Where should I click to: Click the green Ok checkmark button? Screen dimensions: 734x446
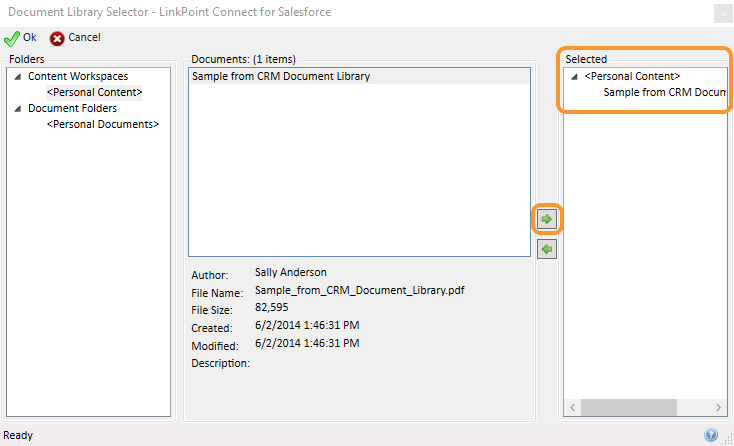(20, 38)
